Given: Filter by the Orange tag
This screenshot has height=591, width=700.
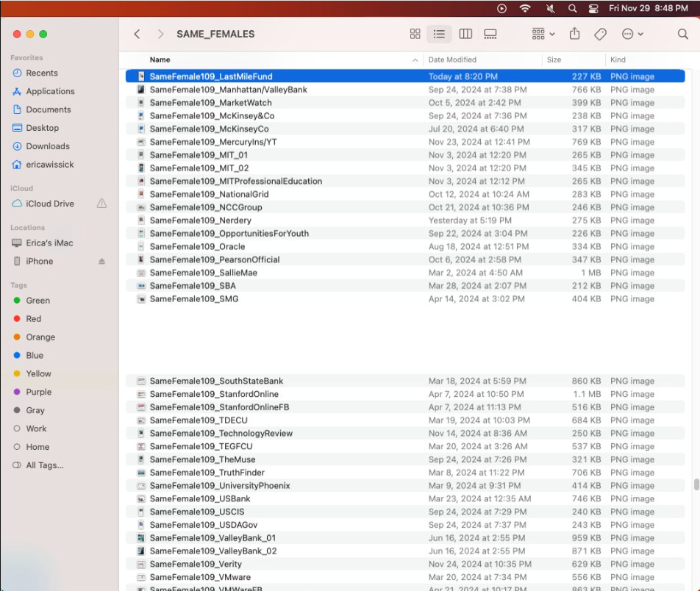Looking at the screenshot, I should (x=40, y=337).
